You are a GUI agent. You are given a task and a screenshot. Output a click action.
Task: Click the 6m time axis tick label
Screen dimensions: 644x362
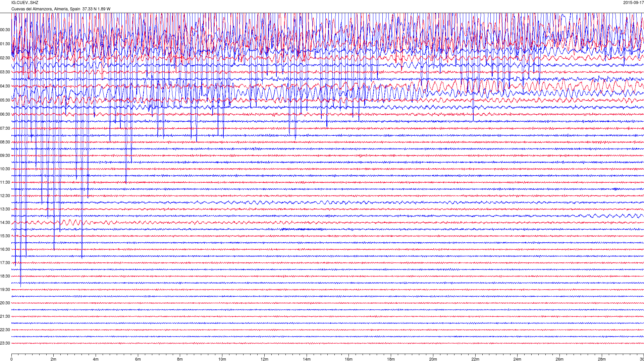[x=138, y=359]
